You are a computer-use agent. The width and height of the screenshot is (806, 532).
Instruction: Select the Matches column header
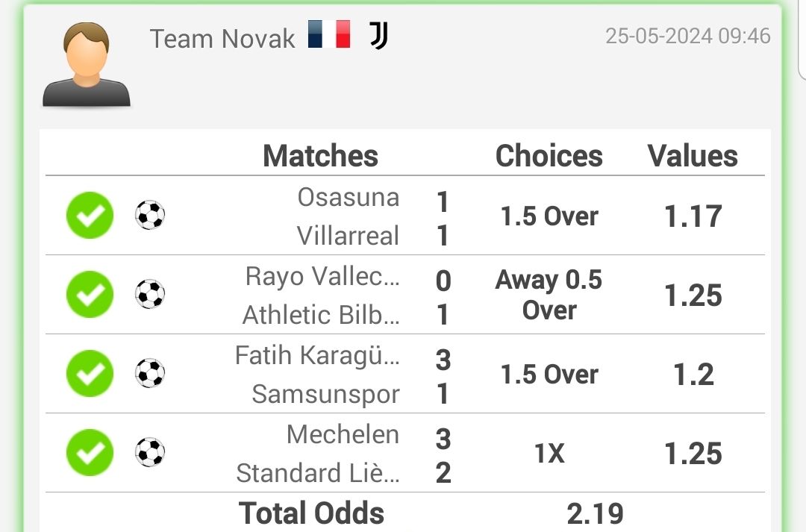tap(320, 155)
